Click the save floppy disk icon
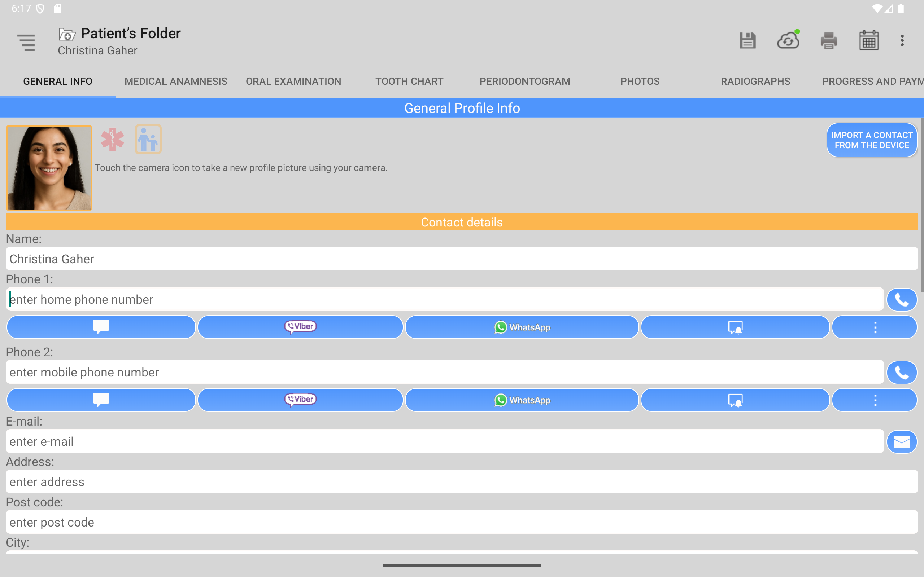The height and width of the screenshot is (577, 924). point(747,40)
